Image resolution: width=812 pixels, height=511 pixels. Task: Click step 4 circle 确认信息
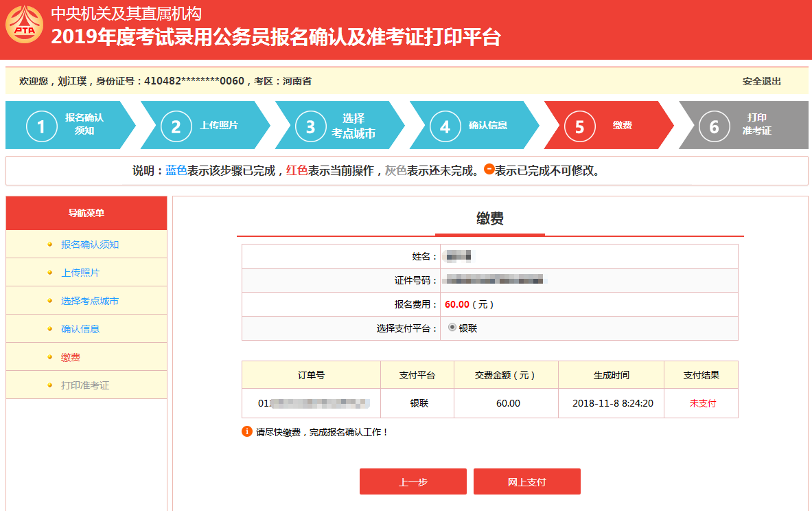coord(445,126)
